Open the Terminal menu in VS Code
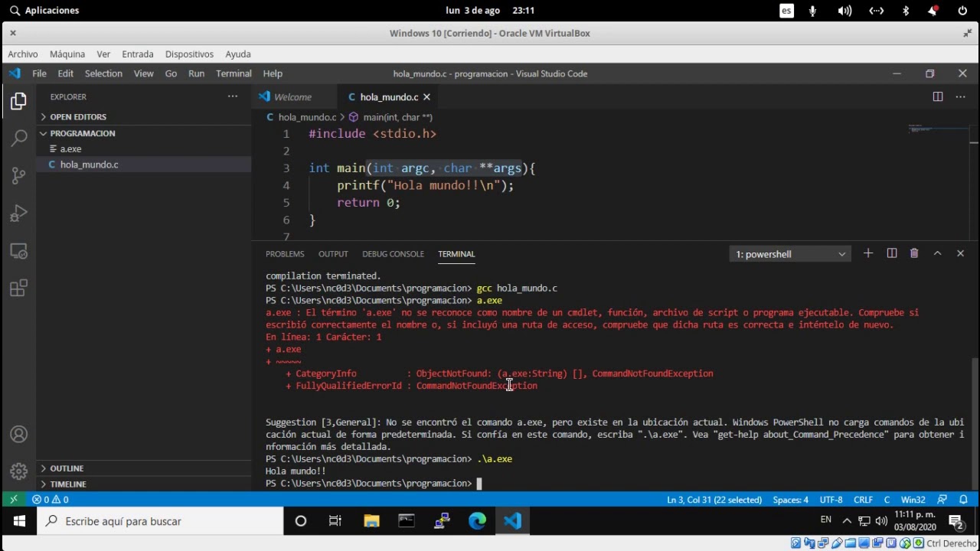Screen dimensions: 980x551 [x=234, y=73]
